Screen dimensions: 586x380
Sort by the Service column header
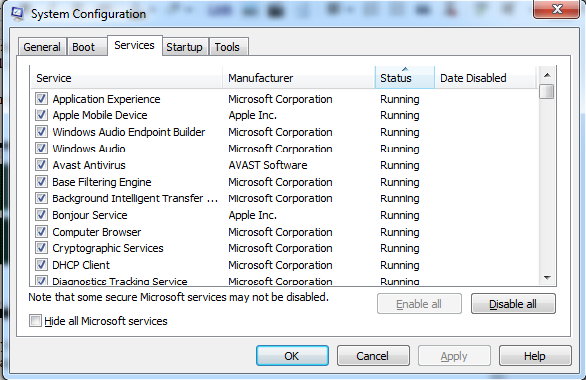(x=126, y=77)
